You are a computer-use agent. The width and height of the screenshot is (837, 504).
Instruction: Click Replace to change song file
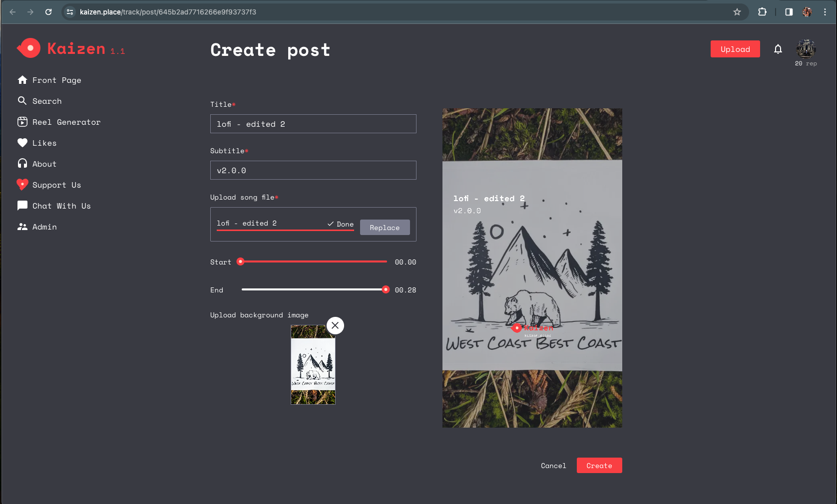(x=385, y=228)
